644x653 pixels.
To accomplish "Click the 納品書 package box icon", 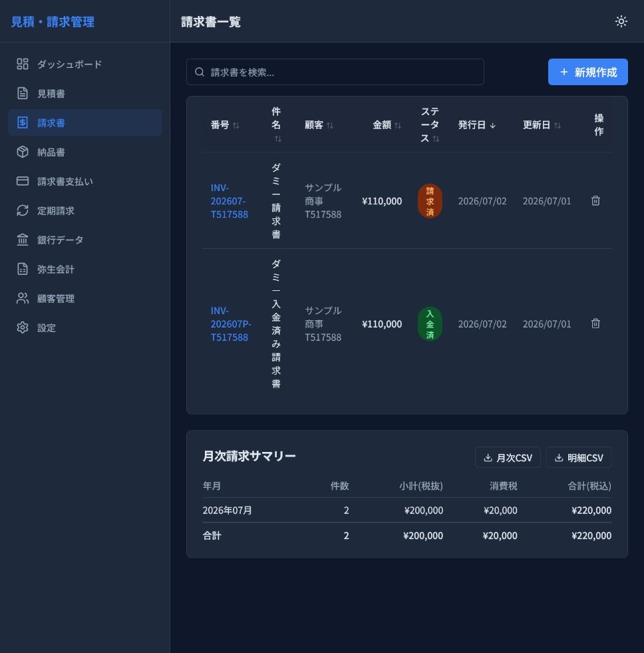I will (x=23, y=152).
